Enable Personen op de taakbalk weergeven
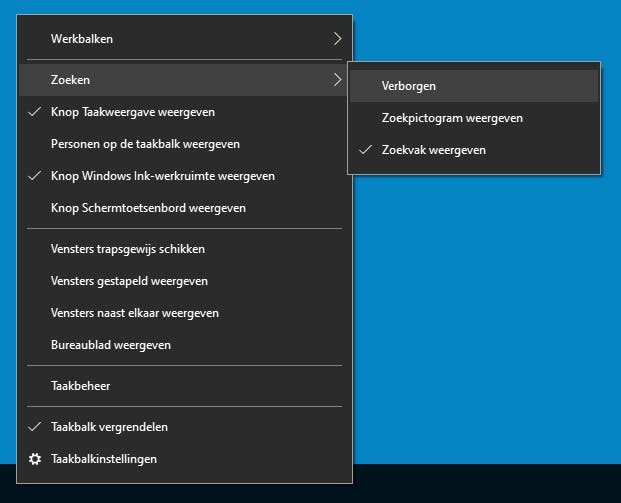 pos(145,144)
